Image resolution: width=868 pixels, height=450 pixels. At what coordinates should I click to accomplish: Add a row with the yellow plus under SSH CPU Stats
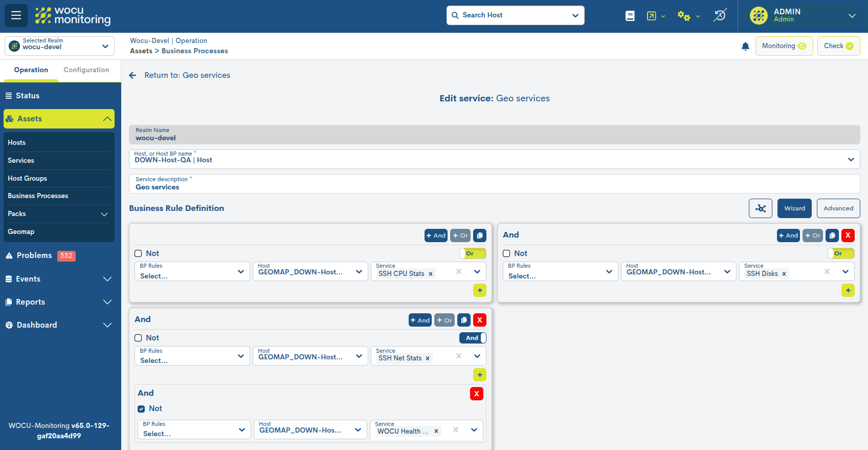pos(479,290)
